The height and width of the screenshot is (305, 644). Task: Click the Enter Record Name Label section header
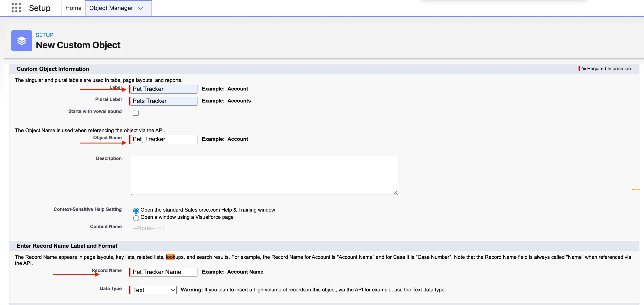point(67,246)
